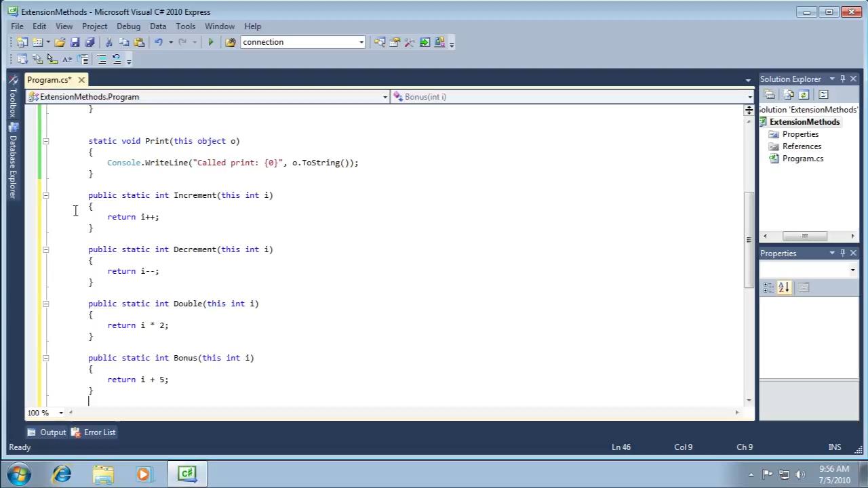Click the Solution Explorer horizontal scrollbar thumb
The width and height of the screenshot is (868, 488).
[805, 236]
